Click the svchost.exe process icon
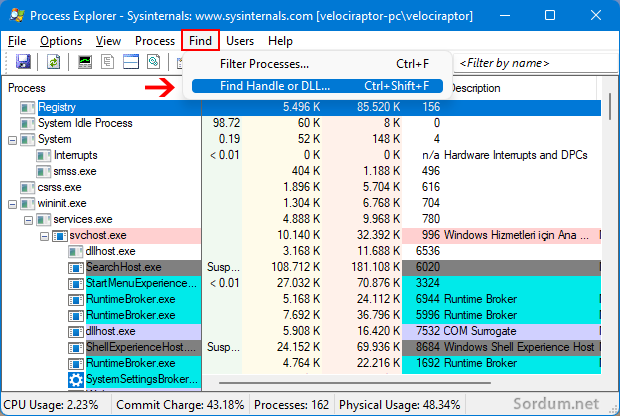620x416 pixels. point(60,236)
